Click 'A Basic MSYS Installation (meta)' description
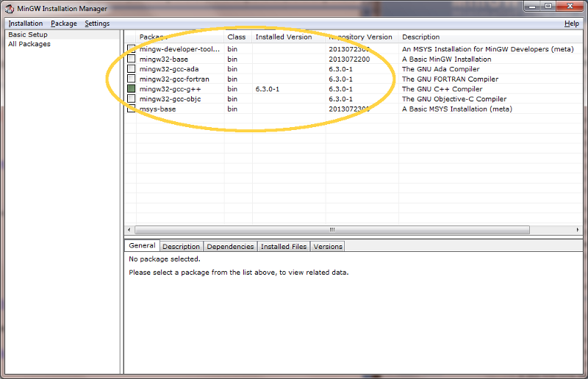 [457, 109]
